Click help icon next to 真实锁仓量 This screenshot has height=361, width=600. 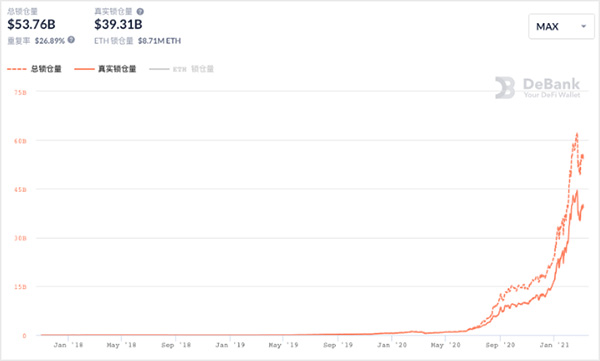tap(140, 11)
